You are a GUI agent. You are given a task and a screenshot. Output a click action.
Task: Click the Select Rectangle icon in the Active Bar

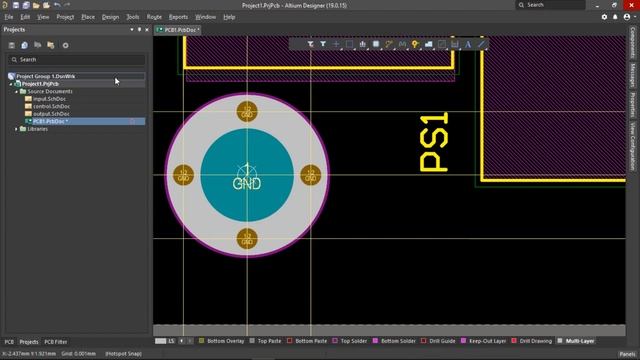tap(349, 44)
